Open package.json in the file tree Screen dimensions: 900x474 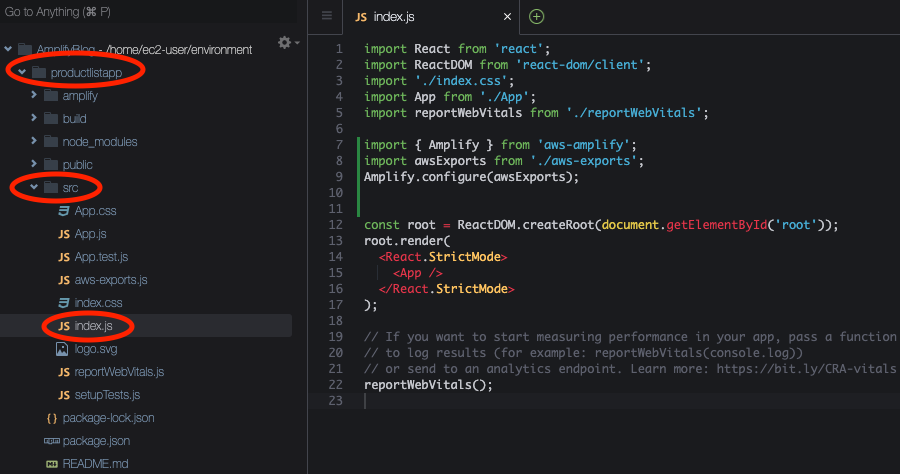tap(96, 441)
